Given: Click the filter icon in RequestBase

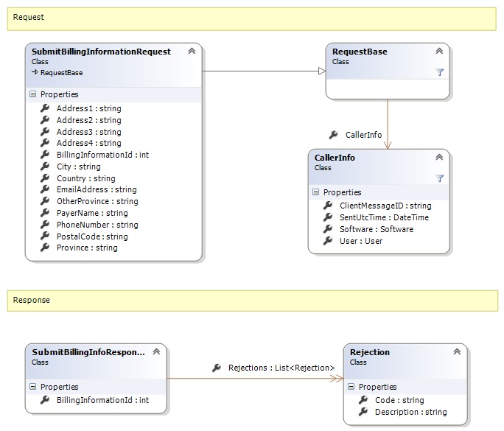Looking at the screenshot, I should point(439,72).
